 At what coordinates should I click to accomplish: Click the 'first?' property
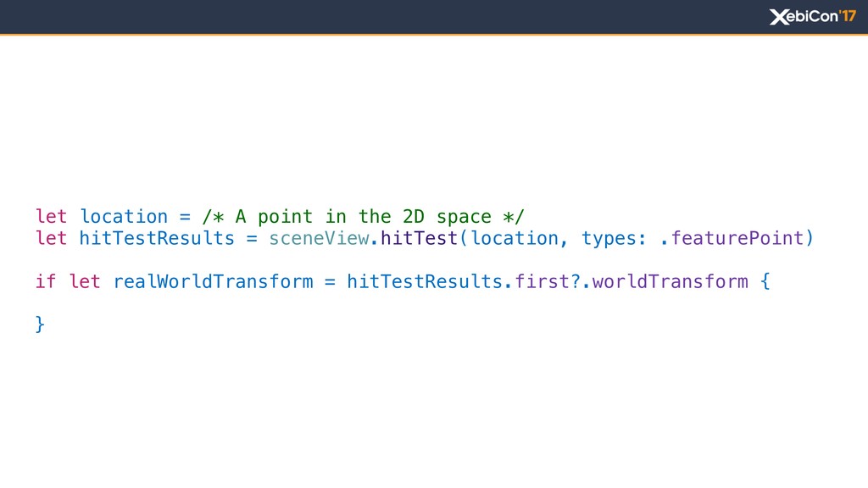(547, 281)
